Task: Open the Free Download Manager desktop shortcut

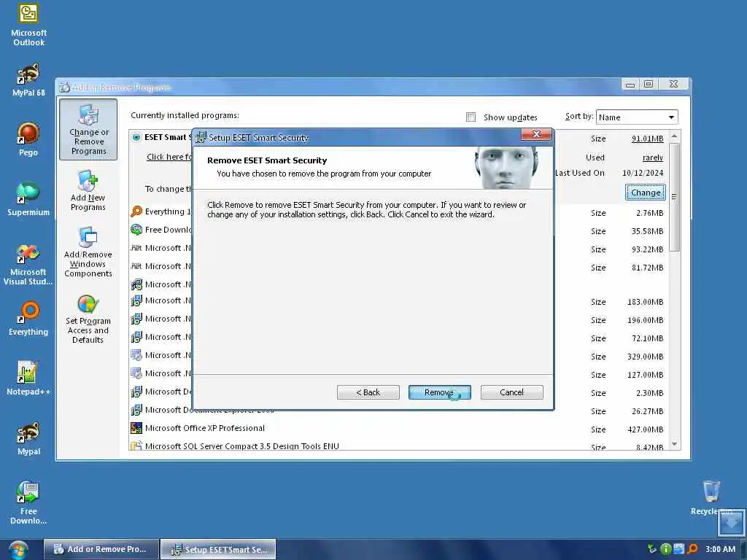Action: (28, 502)
